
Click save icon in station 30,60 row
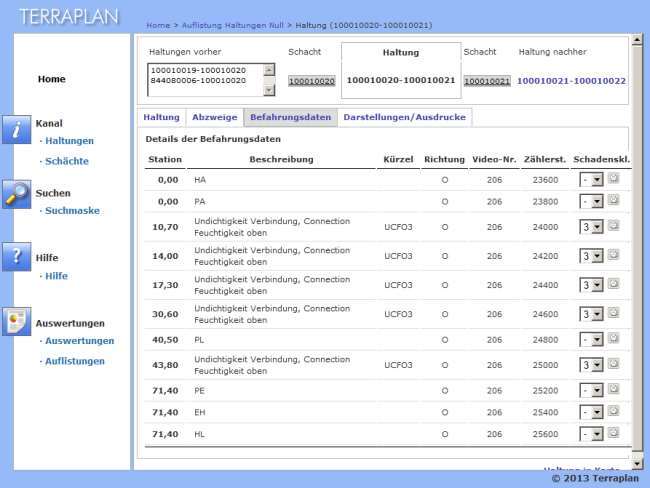coord(614,313)
